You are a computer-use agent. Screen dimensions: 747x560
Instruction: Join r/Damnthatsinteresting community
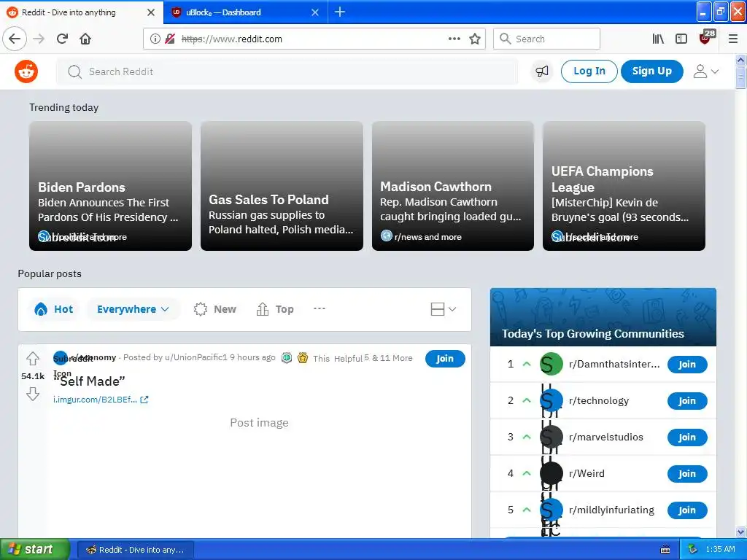tap(687, 365)
